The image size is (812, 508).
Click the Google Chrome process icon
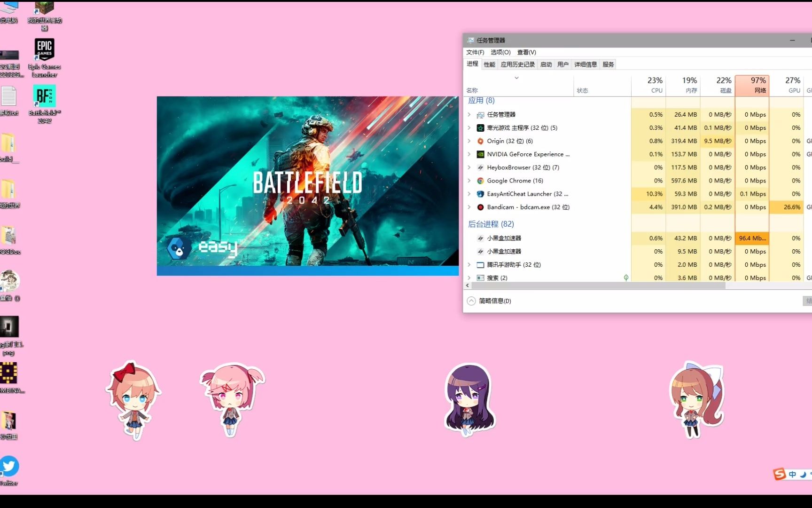click(x=480, y=181)
